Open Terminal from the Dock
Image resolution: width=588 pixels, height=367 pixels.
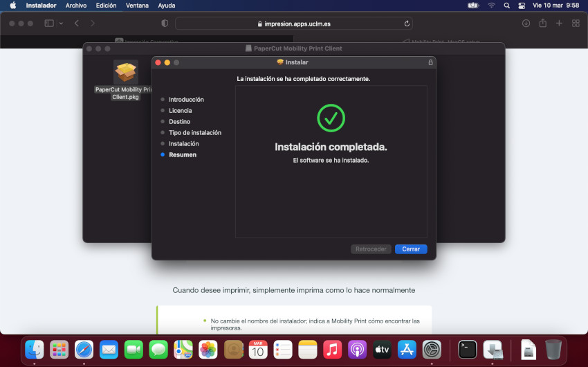468,350
